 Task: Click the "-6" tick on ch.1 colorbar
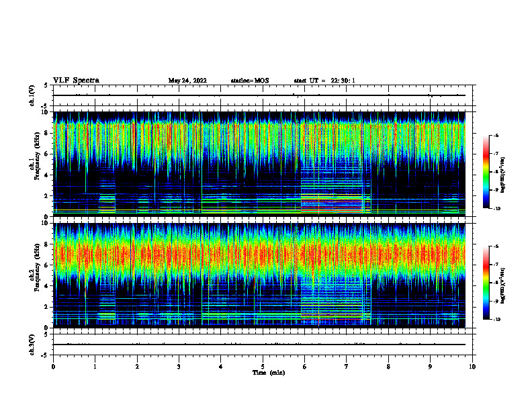496,135
